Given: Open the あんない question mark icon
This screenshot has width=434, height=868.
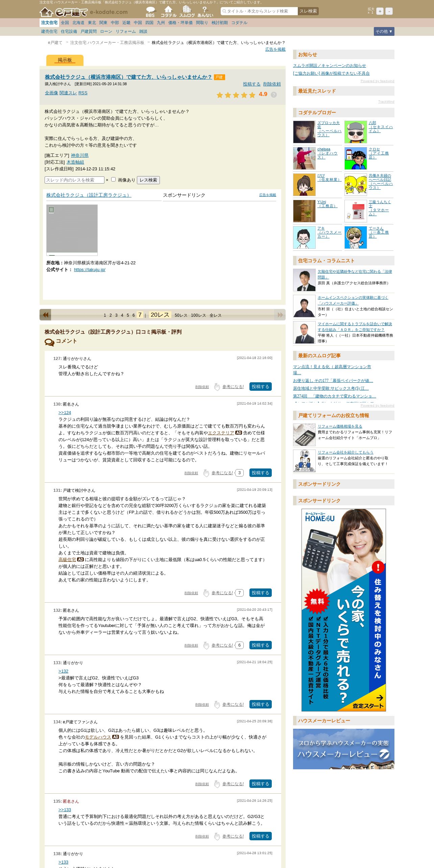Looking at the screenshot, I should point(205,12).
